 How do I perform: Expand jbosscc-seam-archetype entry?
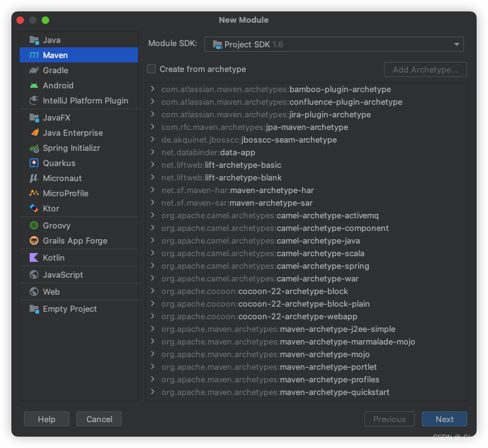pyautogui.click(x=153, y=139)
